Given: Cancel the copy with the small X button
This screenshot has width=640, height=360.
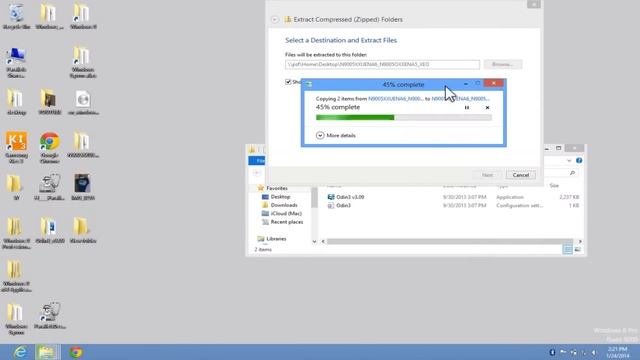Looking at the screenshot, I should [487, 108].
